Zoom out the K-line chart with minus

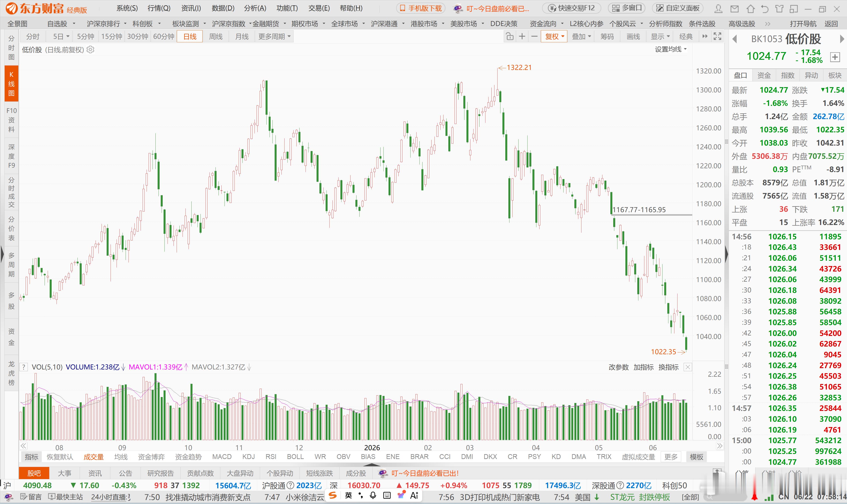534,36
